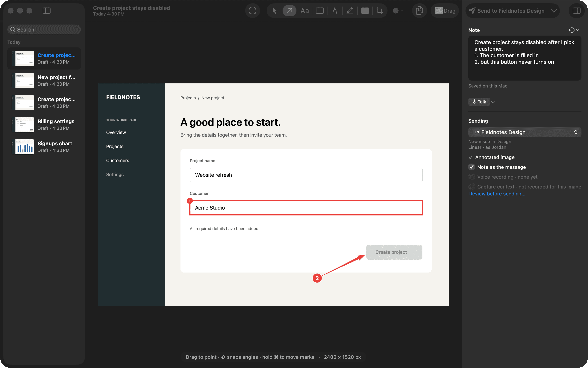Focus the Search field in sidebar
Screen dimensions: 588x368
(44, 29)
